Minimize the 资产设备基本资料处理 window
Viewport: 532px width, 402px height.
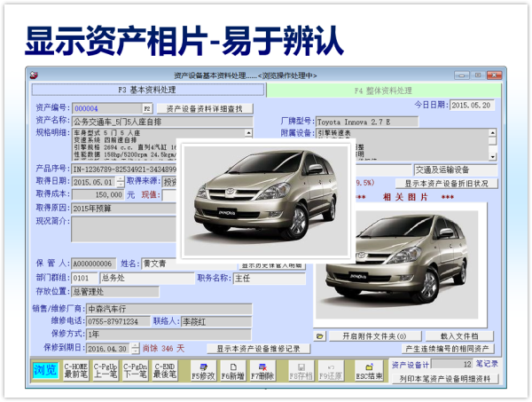pos(462,75)
